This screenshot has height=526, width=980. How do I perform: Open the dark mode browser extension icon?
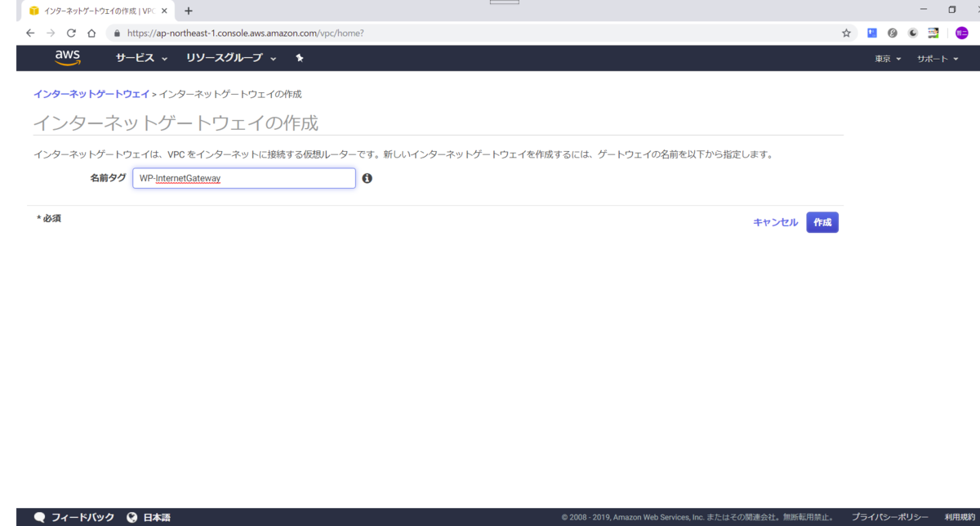912,33
